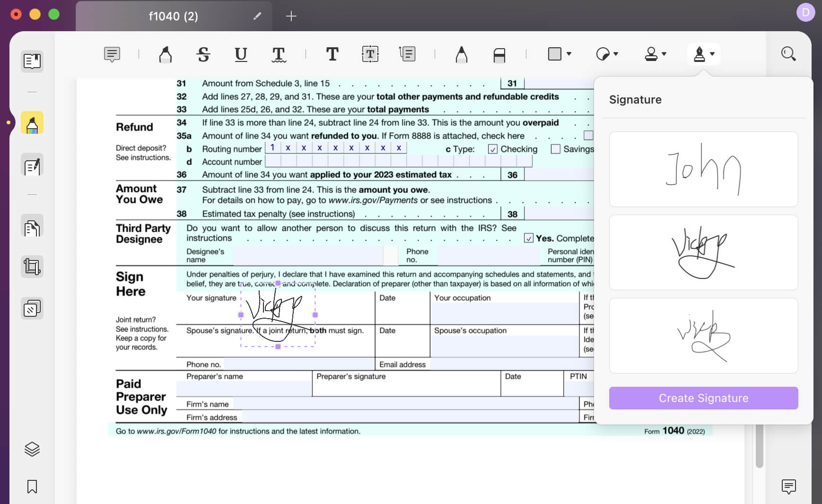The image size is (822, 504).
Task: Click the Firm's address input field
Action: (410, 417)
